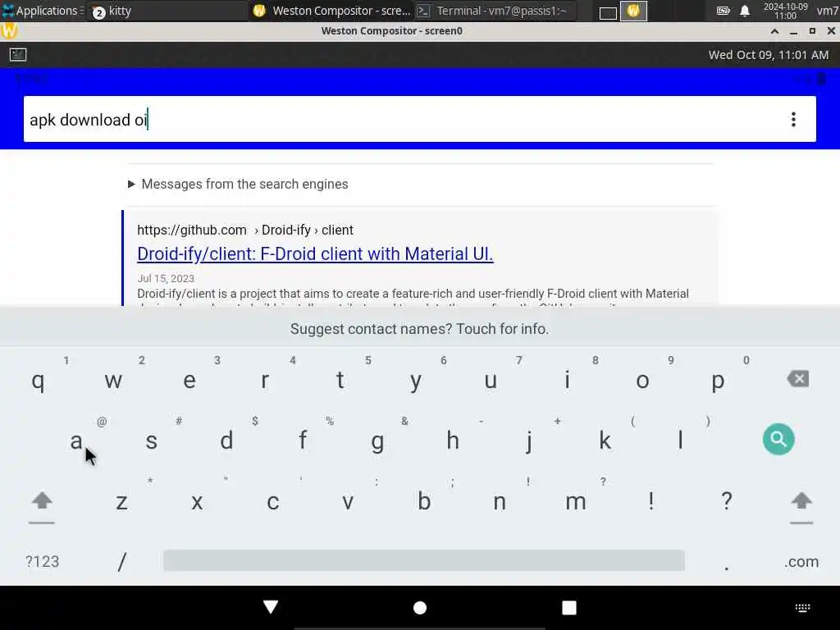Click the https://github.com result URL text
840x630 pixels.
tap(192, 231)
